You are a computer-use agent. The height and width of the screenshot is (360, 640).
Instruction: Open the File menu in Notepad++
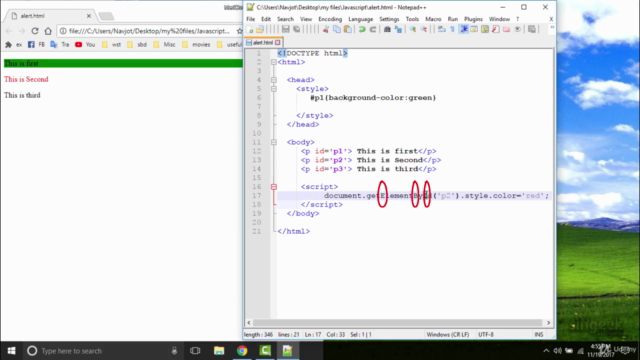point(251,19)
